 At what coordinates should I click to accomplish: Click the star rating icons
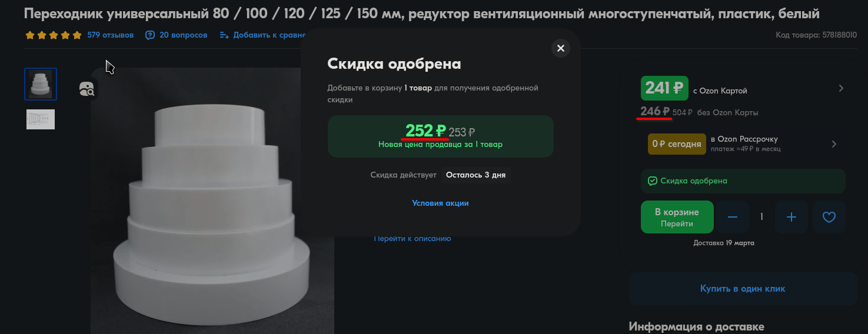[54, 35]
